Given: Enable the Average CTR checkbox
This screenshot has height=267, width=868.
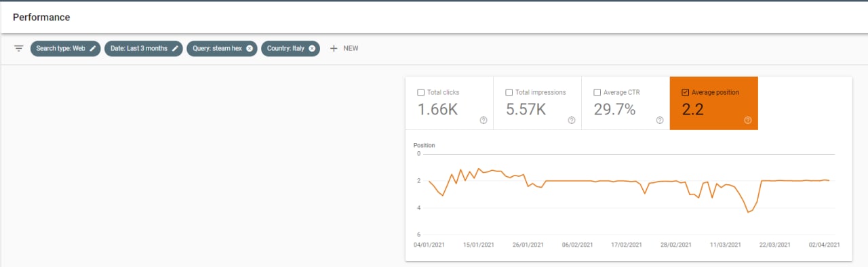Looking at the screenshot, I should [597, 92].
